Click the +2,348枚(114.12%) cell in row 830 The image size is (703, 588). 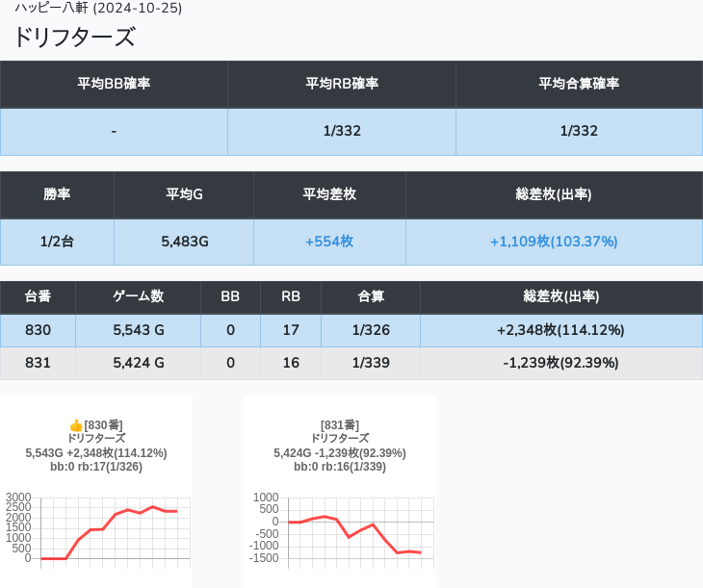(x=560, y=330)
